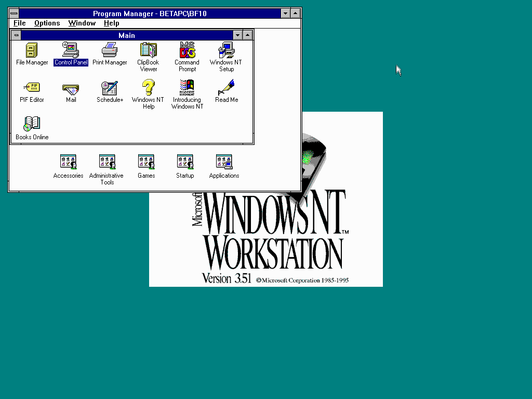Click the Windows NT Help icon

click(148, 88)
